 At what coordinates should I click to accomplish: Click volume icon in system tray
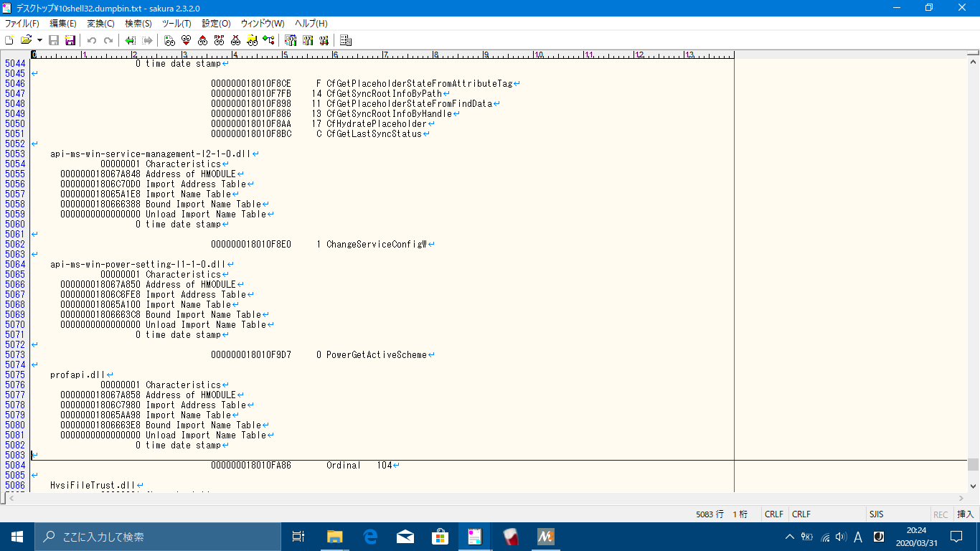(x=841, y=537)
